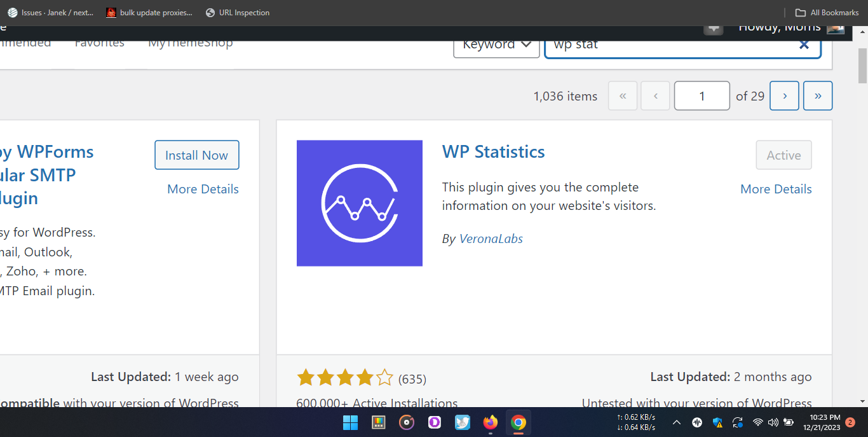Click the network speed indicator in taskbar

coord(635,422)
